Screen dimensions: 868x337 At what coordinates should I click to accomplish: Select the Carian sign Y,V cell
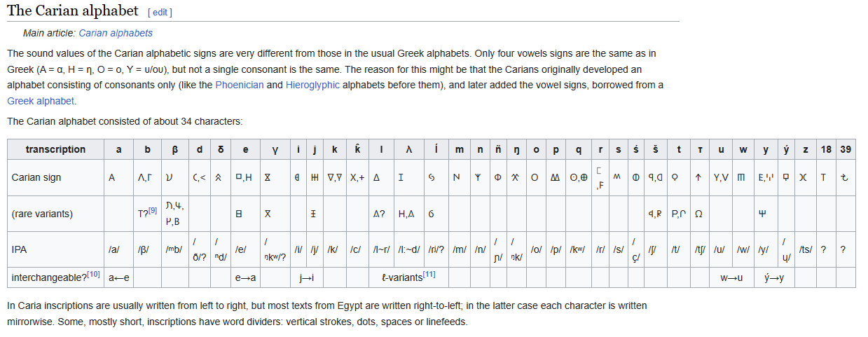[720, 177]
